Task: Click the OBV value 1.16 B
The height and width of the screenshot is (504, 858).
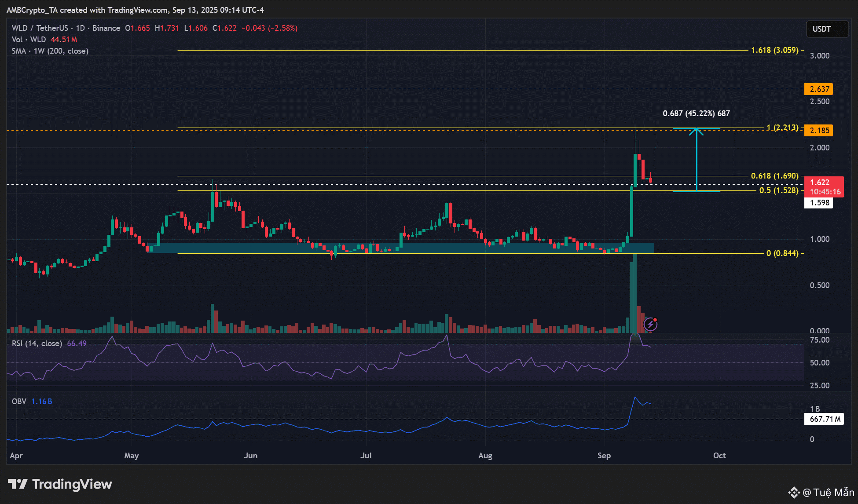Action: (x=42, y=402)
